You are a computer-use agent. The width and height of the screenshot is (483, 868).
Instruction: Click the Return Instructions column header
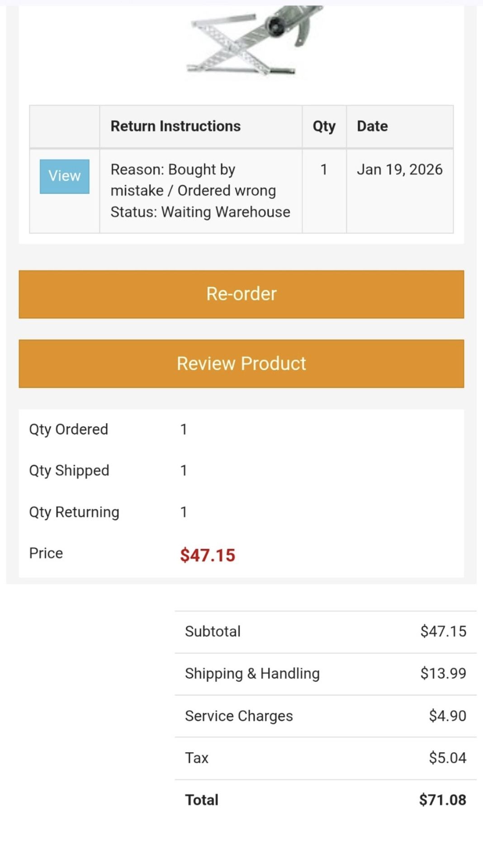click(175, 126)
